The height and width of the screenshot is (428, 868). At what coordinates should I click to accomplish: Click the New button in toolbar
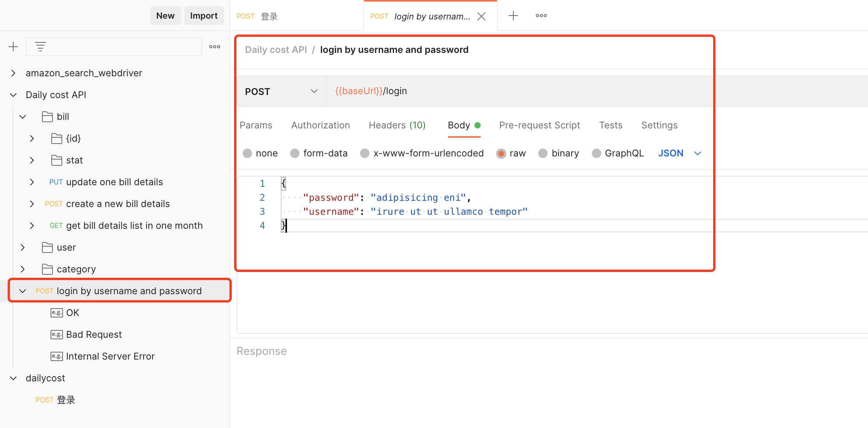pos(164,15)
